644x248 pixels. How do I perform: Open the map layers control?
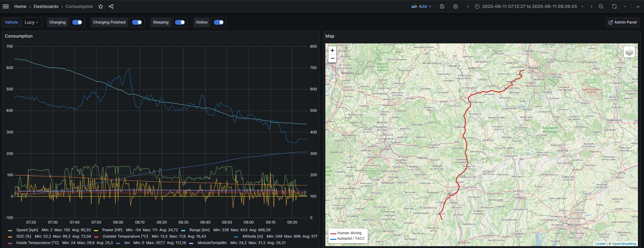(629, 52)
